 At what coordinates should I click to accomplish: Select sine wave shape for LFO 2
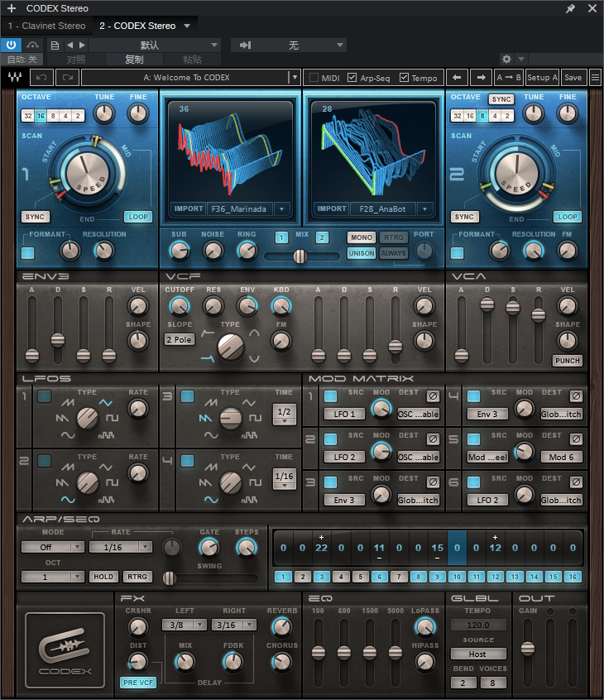coord(68,500)
